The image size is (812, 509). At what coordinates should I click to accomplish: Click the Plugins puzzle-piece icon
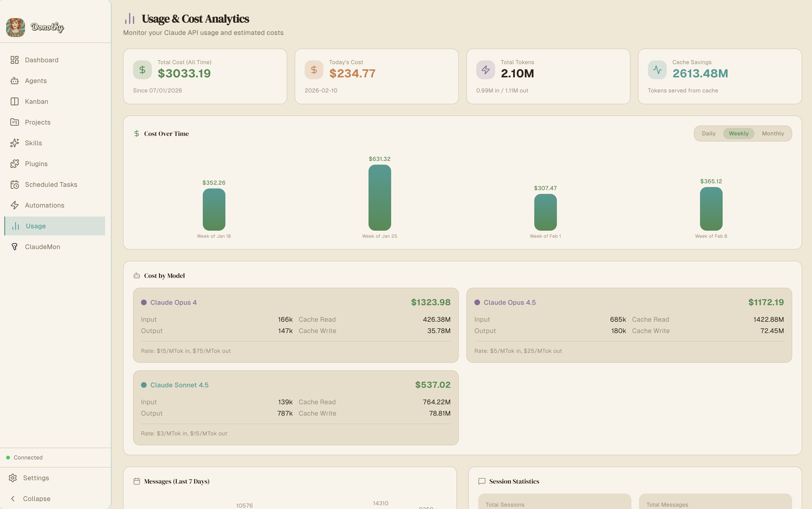tap(14, 164)
